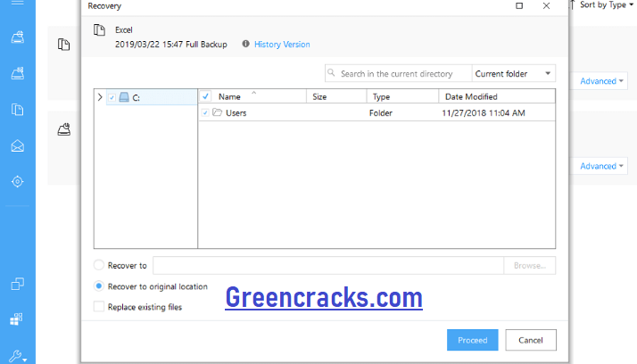Open the upper Advanced dropdown in main window
Screen dimensions: 637x364
click(601, 81)
